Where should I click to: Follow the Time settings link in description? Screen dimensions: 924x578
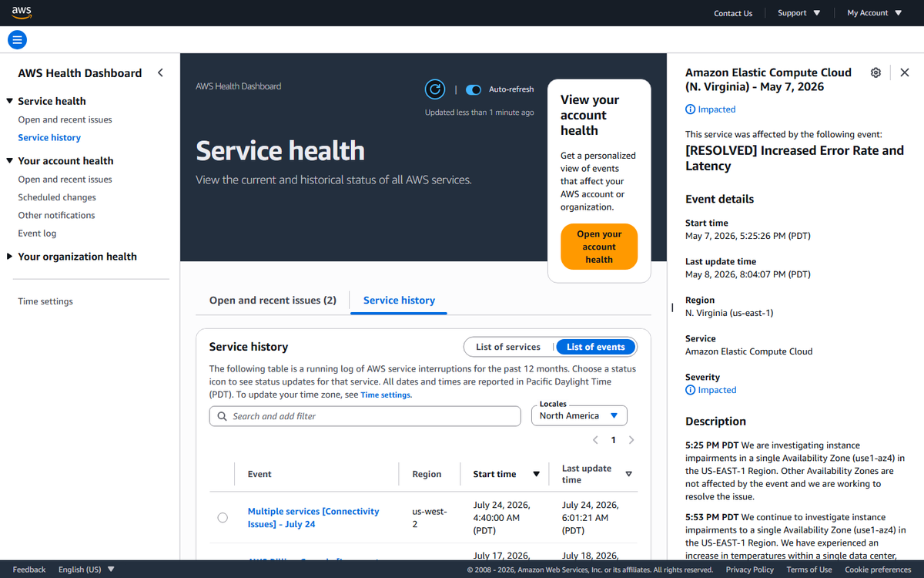tap(386, 395)
